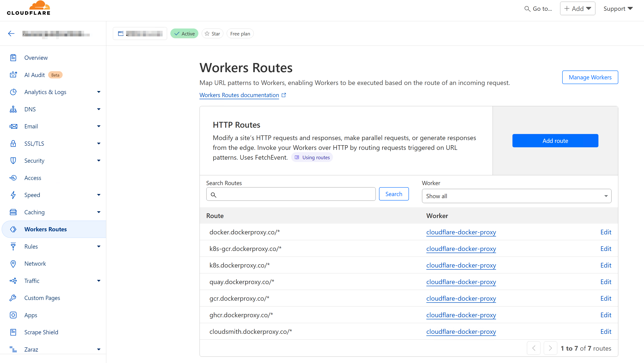Click the Cloudflare logo

tap(29, 8)
